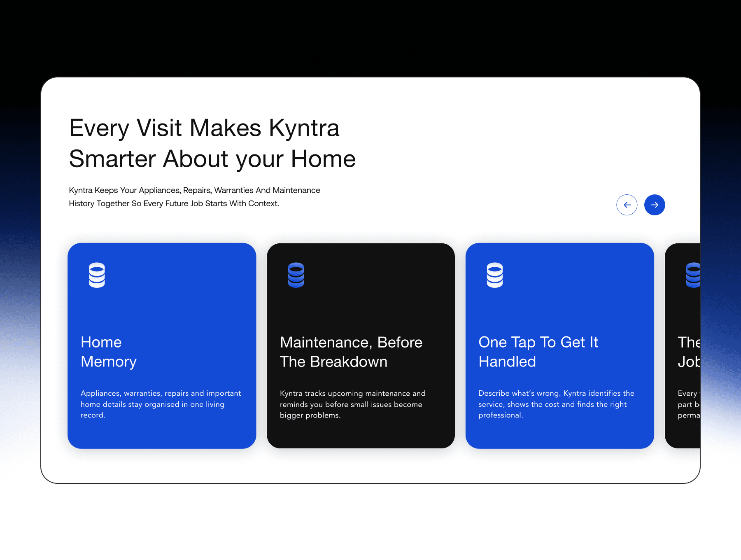This screenshot has width=741, height=560.
Task: Click the next arrow carousel button
Action: pyautogui.click(x=655, y=205)
